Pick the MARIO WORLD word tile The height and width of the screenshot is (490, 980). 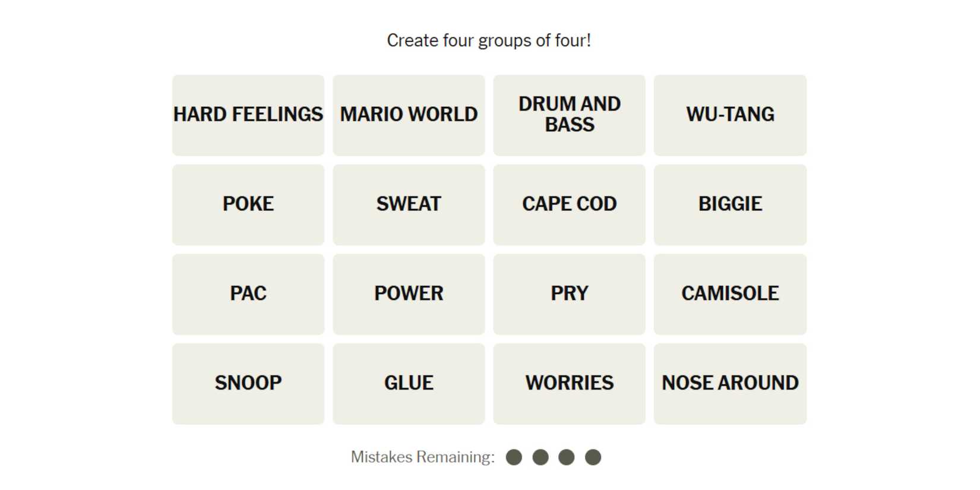[409, 115]
